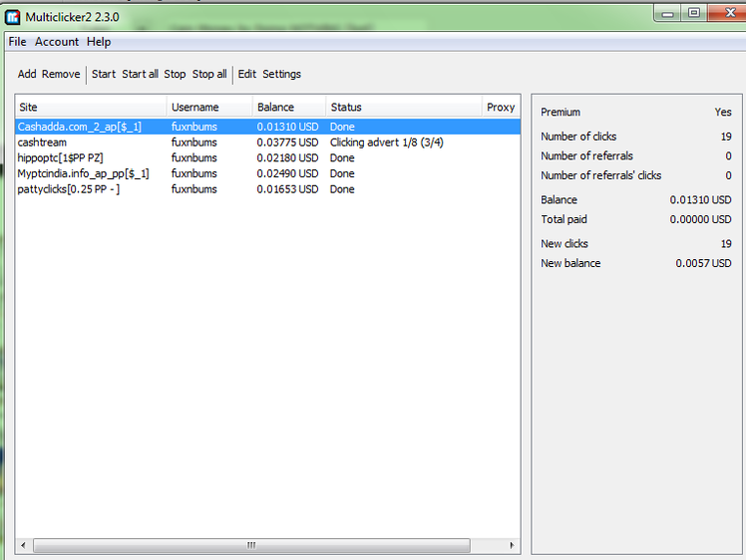Click Start all in the toolbar

(x=140, y=74)
